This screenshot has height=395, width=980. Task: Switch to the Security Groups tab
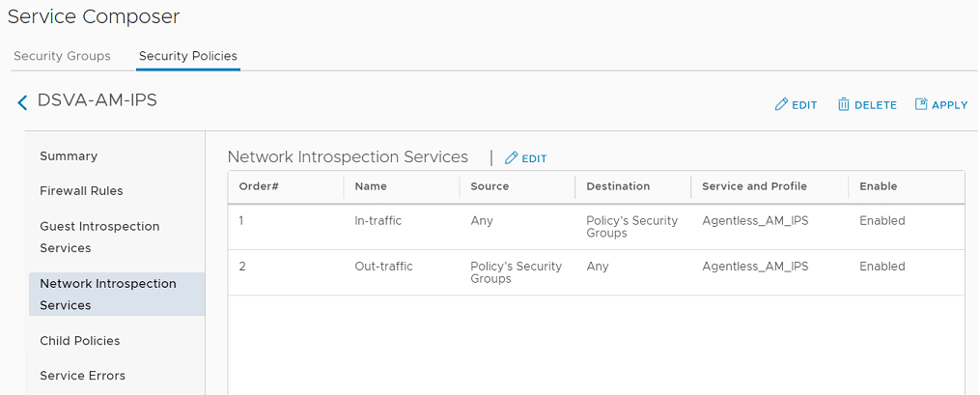[62, 56]
